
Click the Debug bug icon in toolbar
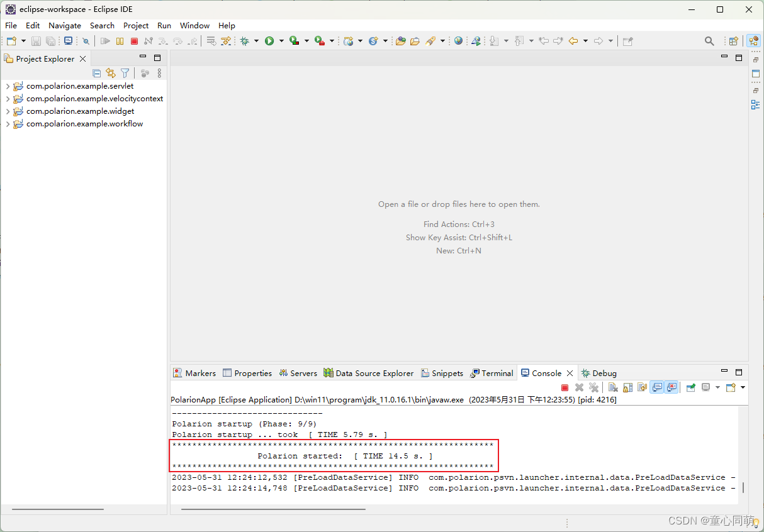point(244,41)
